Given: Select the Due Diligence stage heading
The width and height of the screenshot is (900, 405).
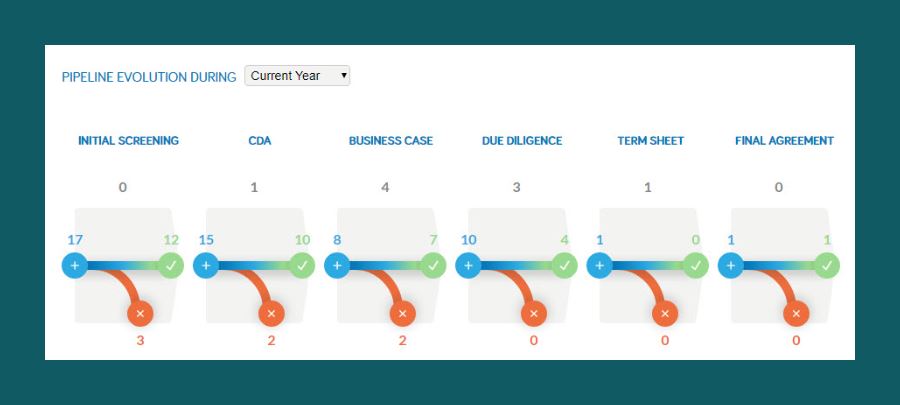Looking at the screenshot, I should [522, 141].
